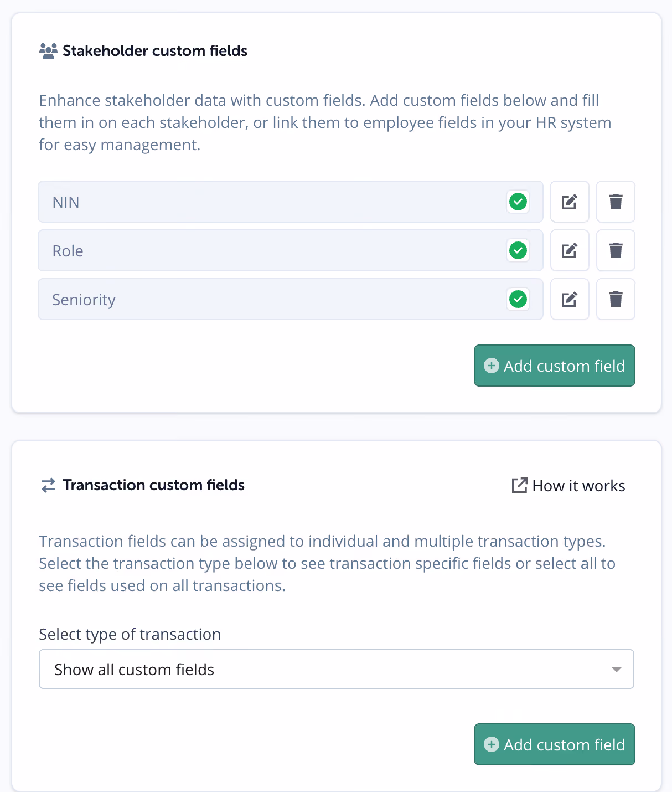Toggle the green check on Seniority field

518,299
